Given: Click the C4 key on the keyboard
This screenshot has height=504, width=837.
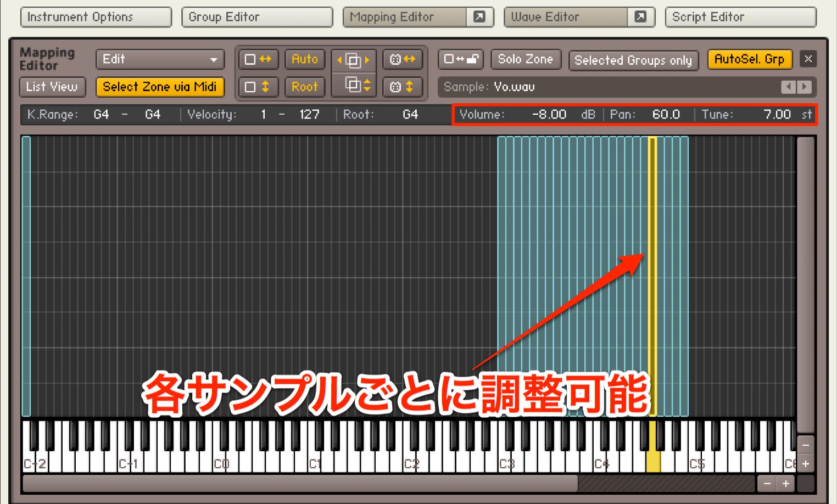Looking at the screenshot, I should coord(600,463).
